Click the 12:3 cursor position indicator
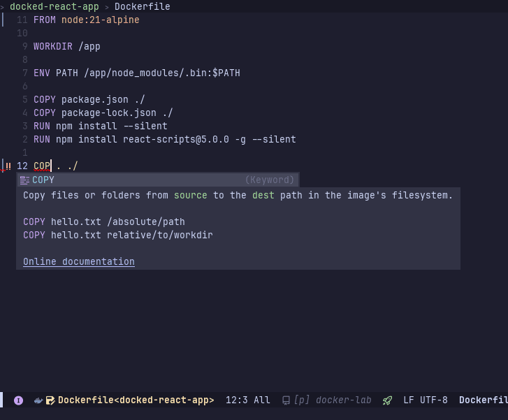The height and width of the screenshot is (420, 508). tap(236, 400)
